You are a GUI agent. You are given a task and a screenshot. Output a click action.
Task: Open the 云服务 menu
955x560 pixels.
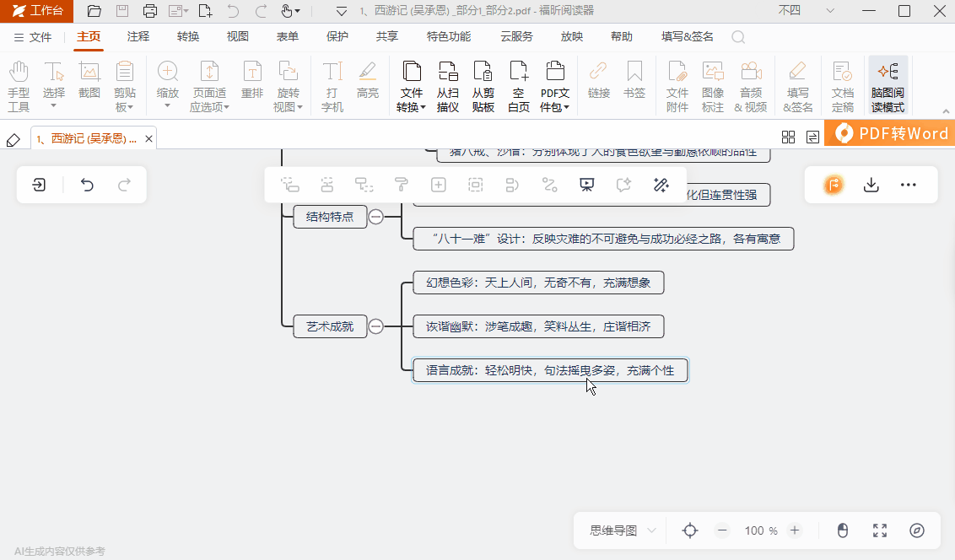click(x=515, y=36)
